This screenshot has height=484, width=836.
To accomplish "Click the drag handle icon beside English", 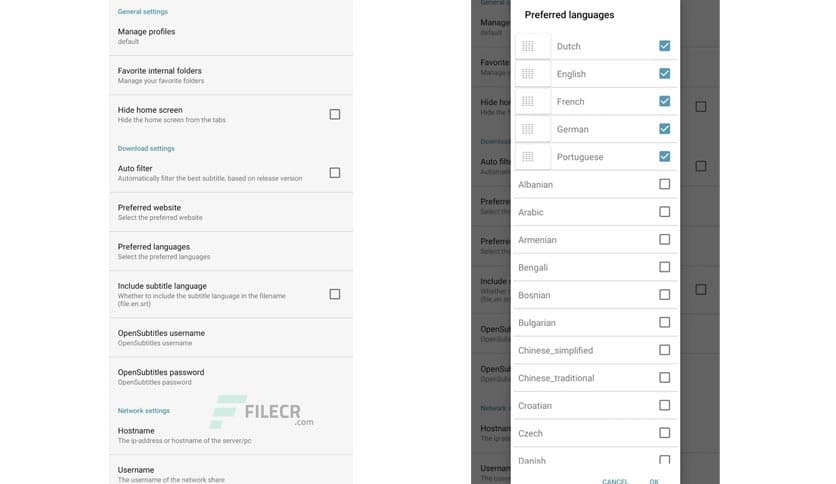I will point(528,74).
